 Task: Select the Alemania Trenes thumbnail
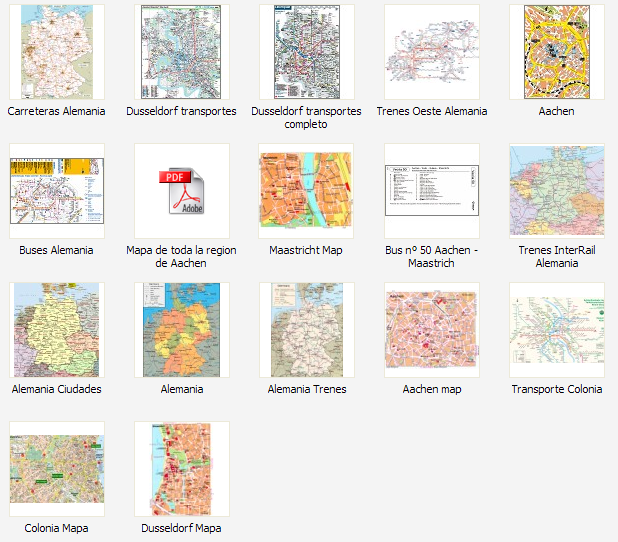(x=306, y=329)
